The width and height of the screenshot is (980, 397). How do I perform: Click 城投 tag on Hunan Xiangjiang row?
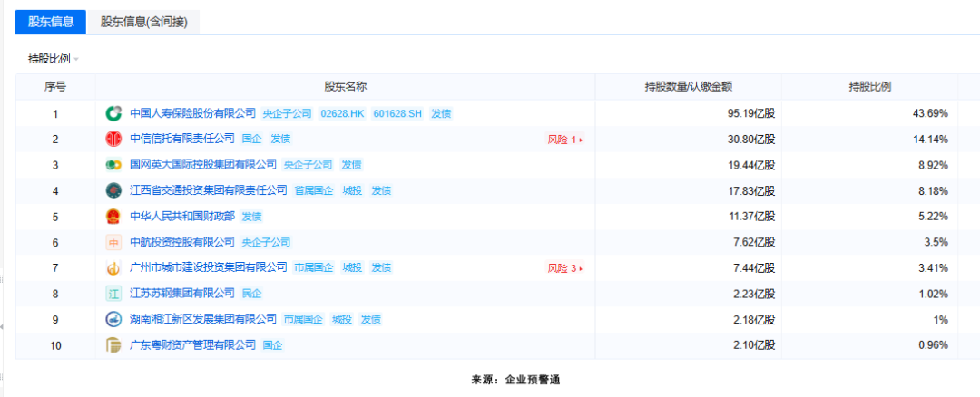(341, 320)
